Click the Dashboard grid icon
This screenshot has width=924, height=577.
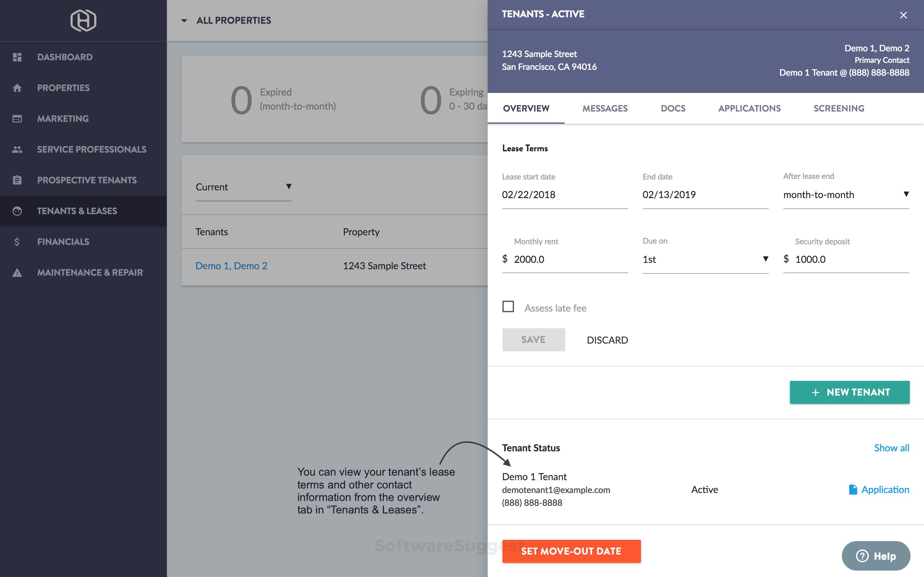(x=17, y=57)
